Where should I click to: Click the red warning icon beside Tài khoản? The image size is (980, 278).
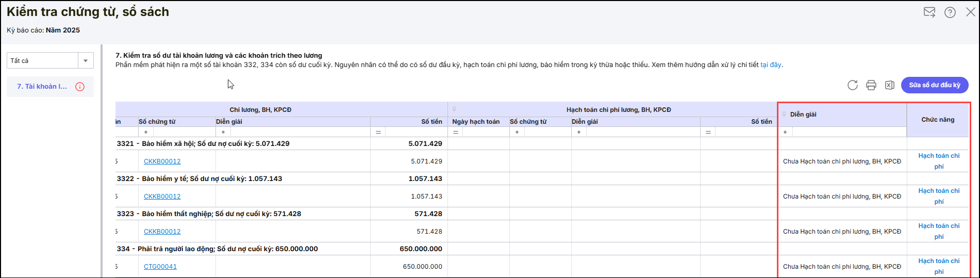click(80, 87)
